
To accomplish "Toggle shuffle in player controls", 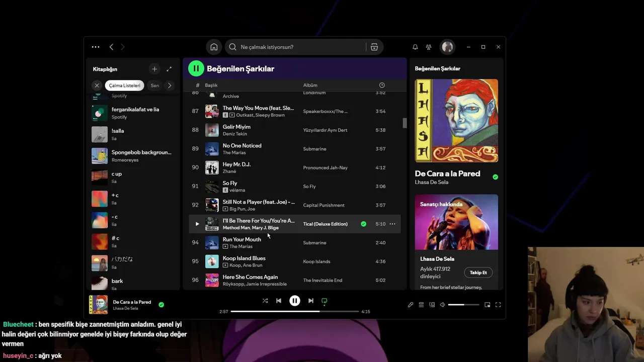I will [265, 301].
